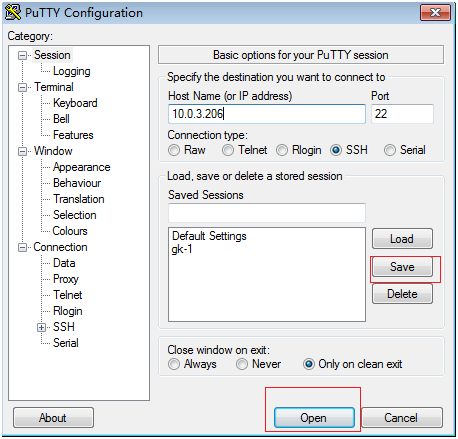The image size is (458, 439).
Task: Click the Port input field
Action: 402,114
